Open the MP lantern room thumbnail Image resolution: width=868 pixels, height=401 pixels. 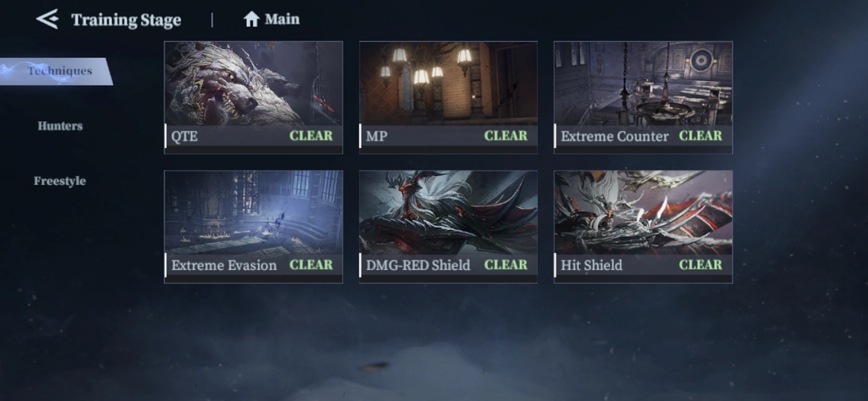(448, 83)
